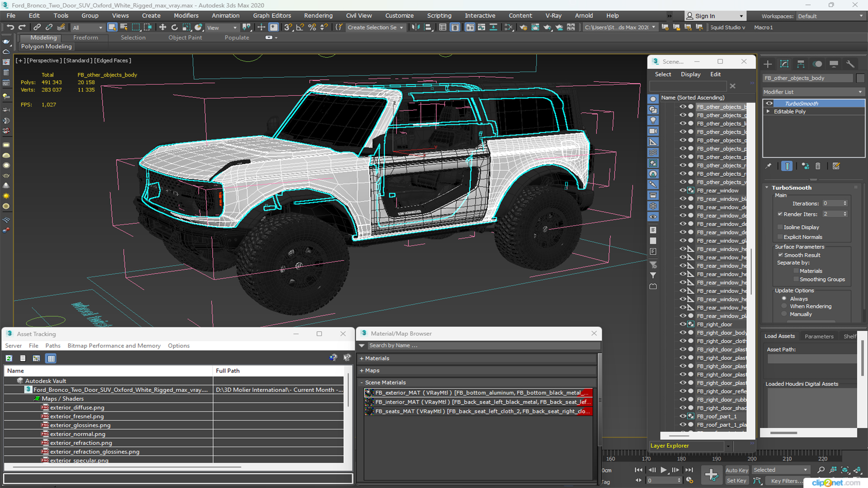
Task: Open the Render Setup teapot icon
Action: point(524,28)
